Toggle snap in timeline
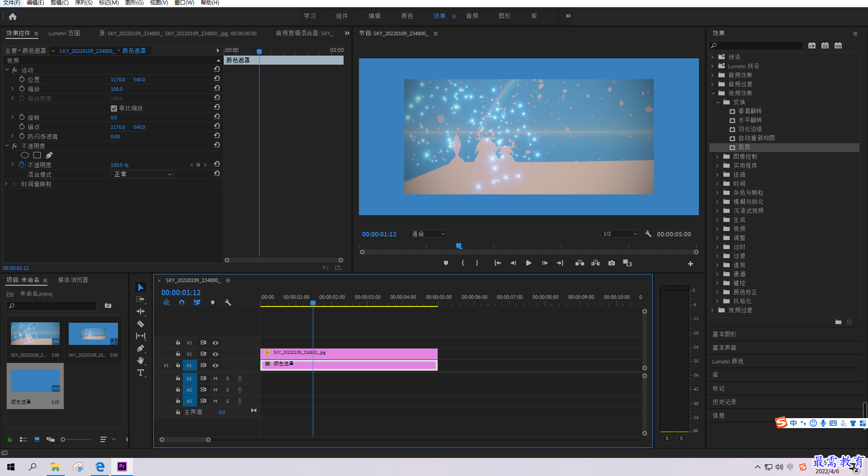Viewport: 868px width, 476px height. (x=182, y=302)
